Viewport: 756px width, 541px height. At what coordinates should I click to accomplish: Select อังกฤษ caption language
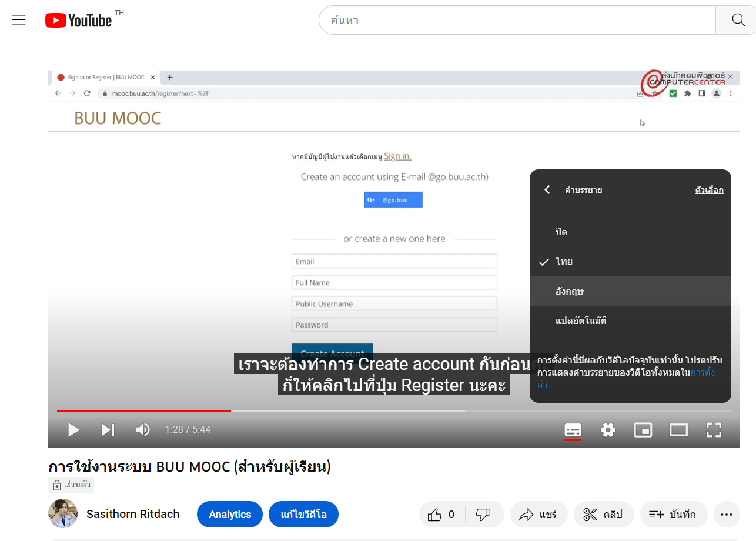(569, 291)
